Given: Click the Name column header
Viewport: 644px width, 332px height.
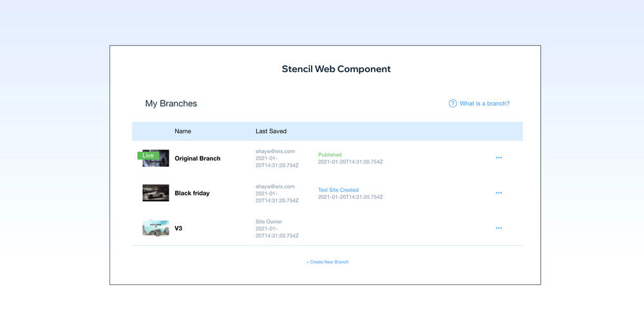Looking at the screenshot, I should pyautogui.click(x=183, y=131).
